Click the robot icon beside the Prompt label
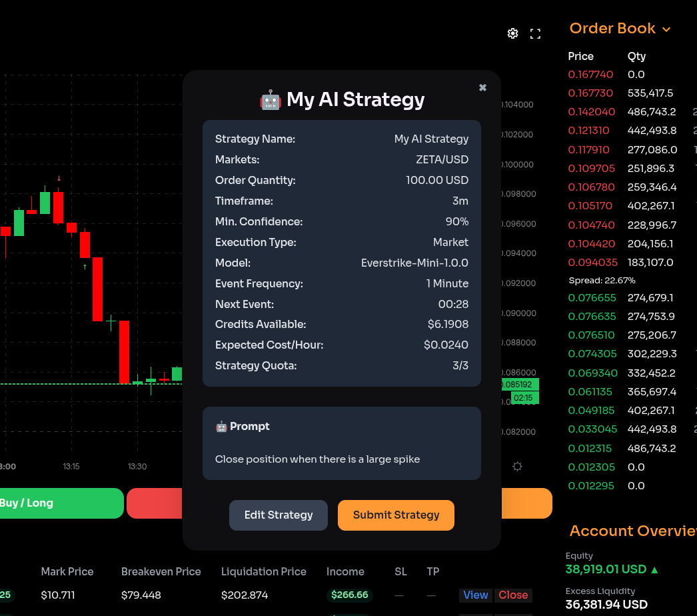Viewport: 697px width, 616px height. (221, 426)
